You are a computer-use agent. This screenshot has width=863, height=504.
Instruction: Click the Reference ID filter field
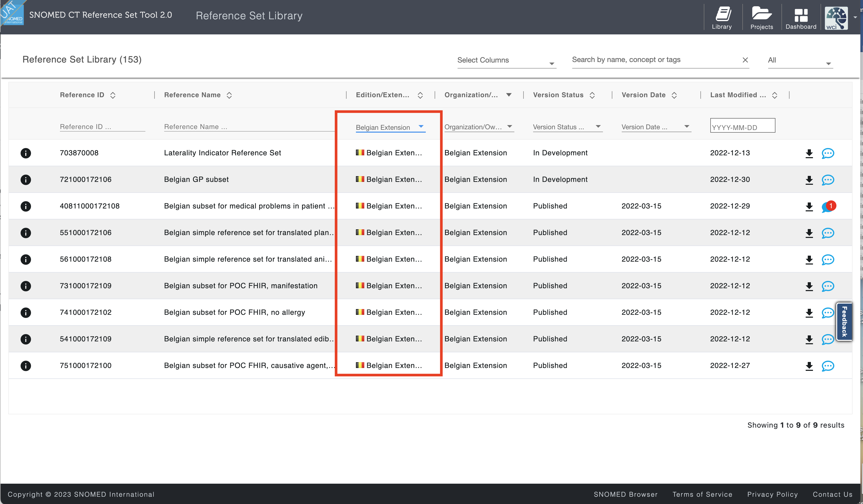[102, 127]
